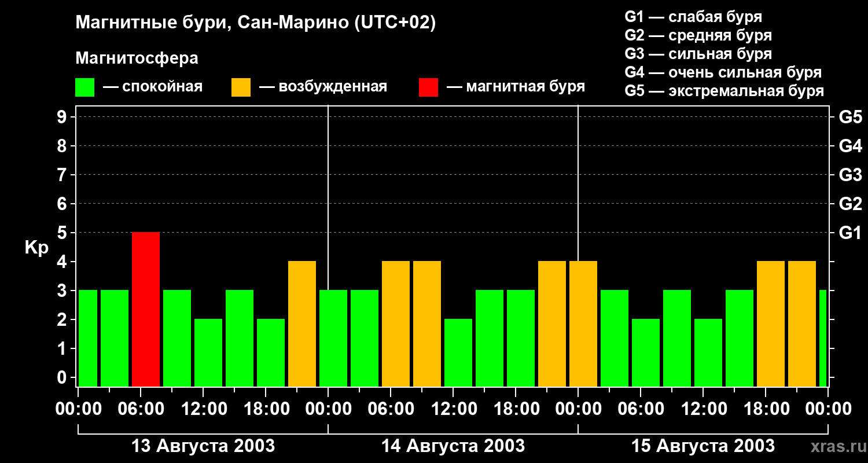Click the G3 label on right axis
This screenshot has width=868, height=463.
point(850,175)
